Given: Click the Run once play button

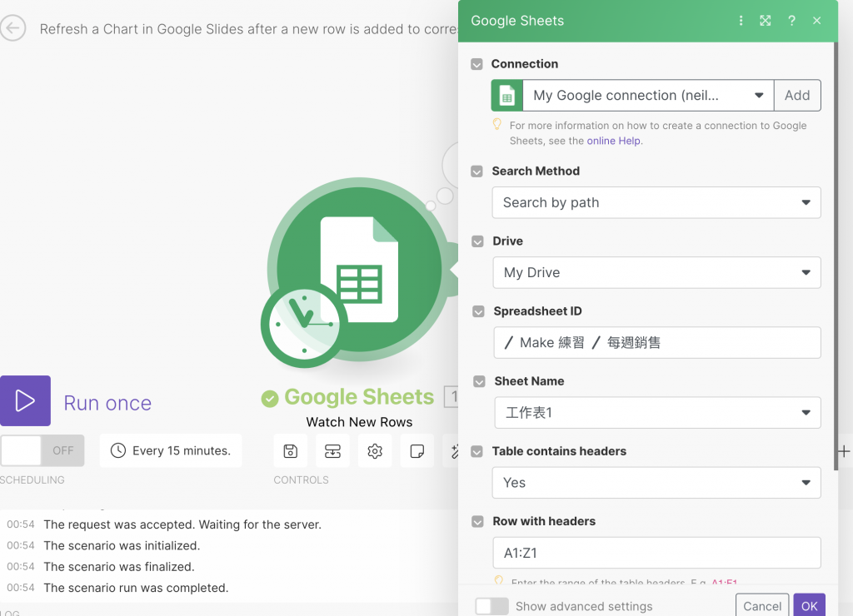Looking at the screenshot, I should click(25, 400).
